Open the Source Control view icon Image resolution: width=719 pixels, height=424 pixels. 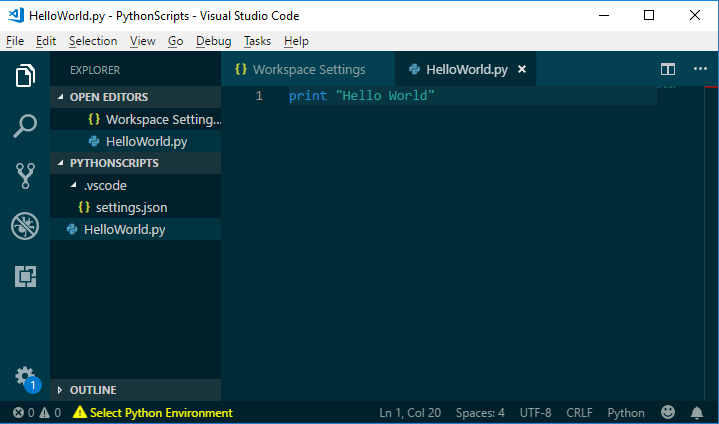pyautogui.click(x=25, y=176)
